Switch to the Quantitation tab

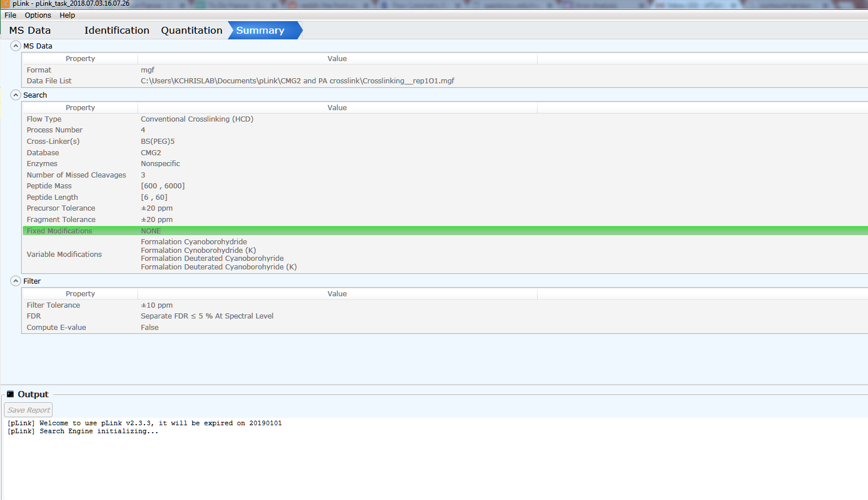point(191,30)
